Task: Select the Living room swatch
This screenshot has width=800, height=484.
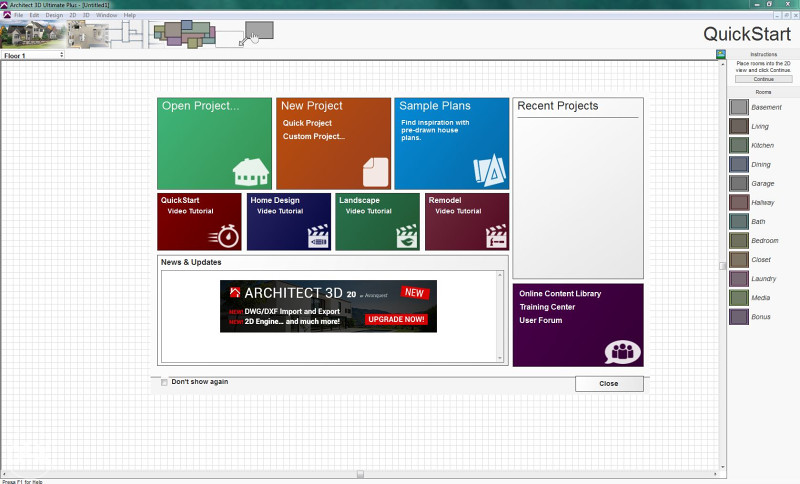Action: (738, 126)
